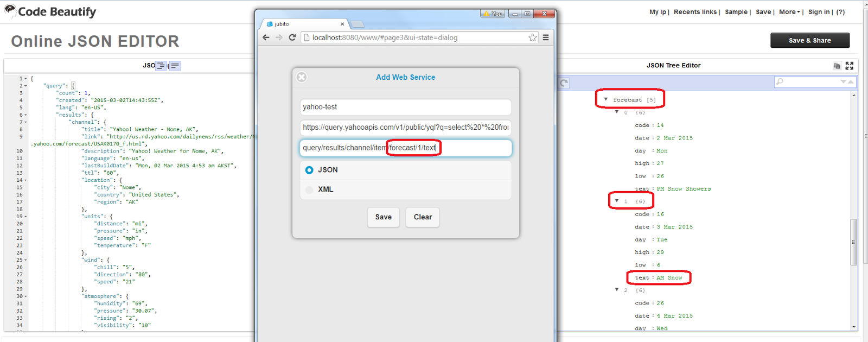Viewport: 868px width, 342px height.
Task: Click tree value 4 Mar 2015
Action: (x=674, y=316)
